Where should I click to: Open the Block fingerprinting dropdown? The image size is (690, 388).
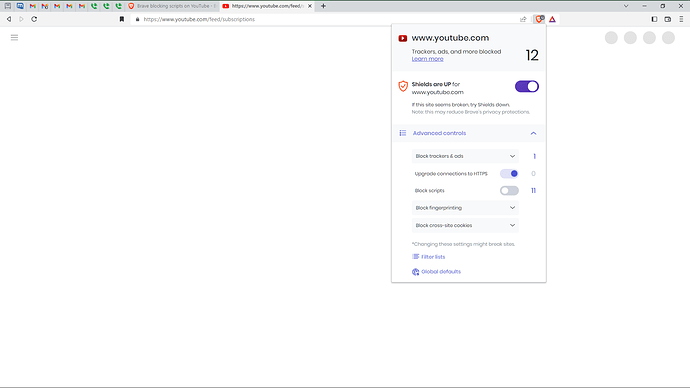(x=465, y=208)
